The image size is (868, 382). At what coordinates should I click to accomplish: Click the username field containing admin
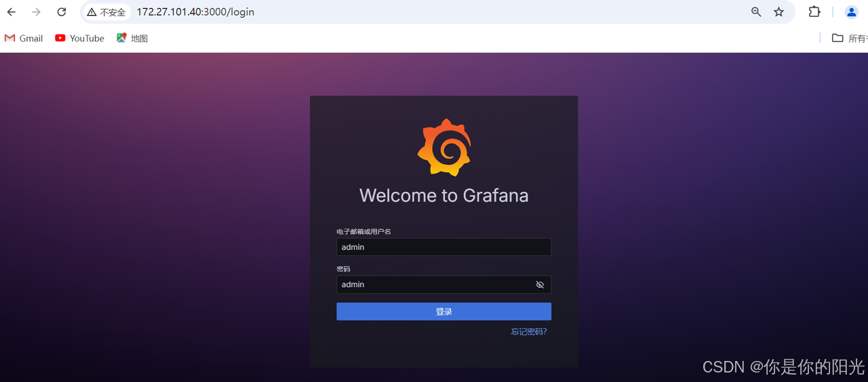click(443, 247)
